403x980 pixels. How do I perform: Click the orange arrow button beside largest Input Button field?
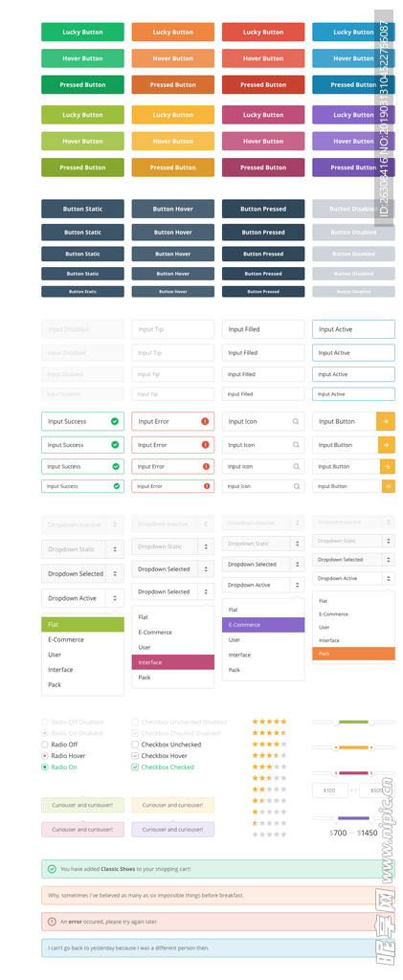click(386, 421)
